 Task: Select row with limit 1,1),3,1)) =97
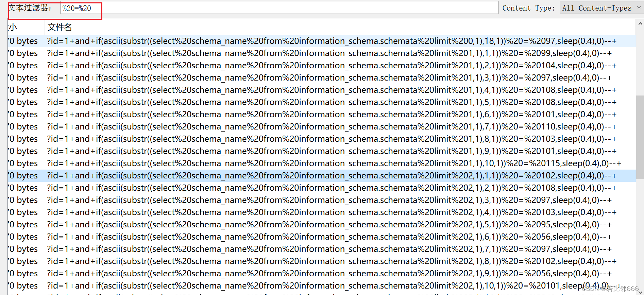(322, 78)
